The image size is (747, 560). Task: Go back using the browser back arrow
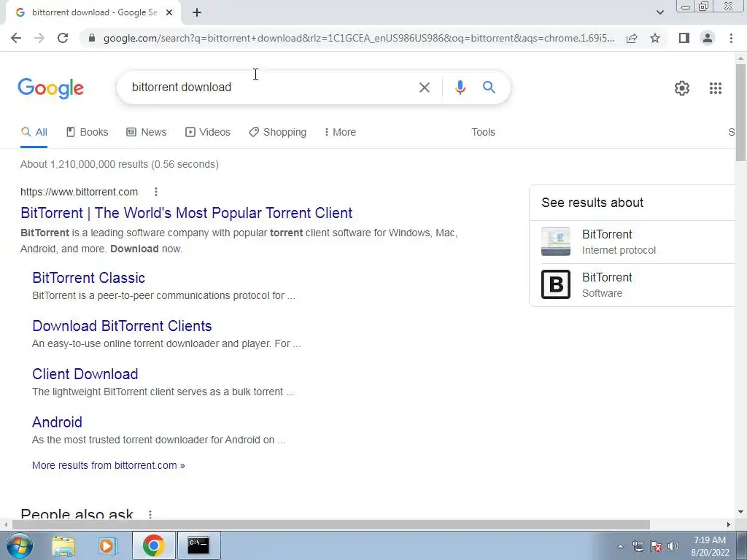coord(16,38)
